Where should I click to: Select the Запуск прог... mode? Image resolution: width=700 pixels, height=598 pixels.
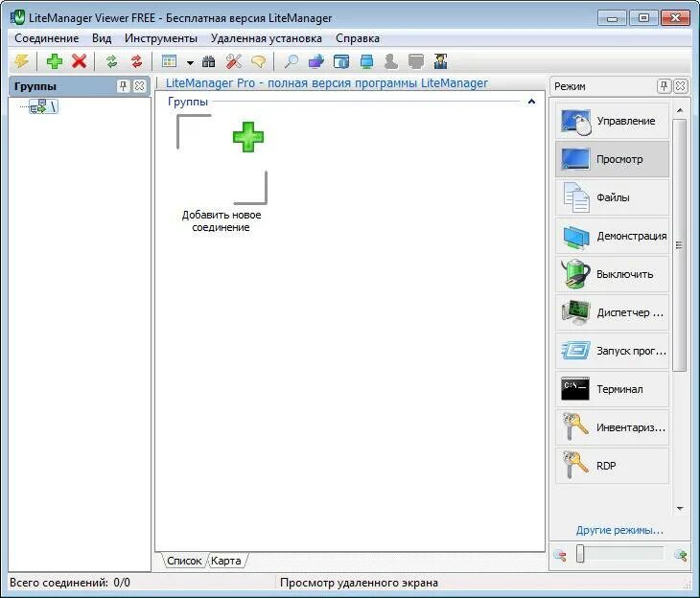pos(612,351)
